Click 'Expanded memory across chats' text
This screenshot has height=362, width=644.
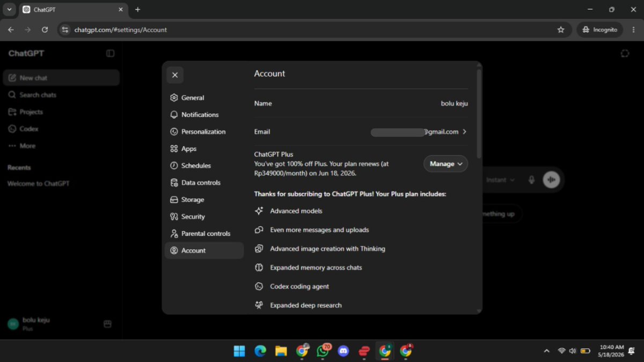coord(316,268)
